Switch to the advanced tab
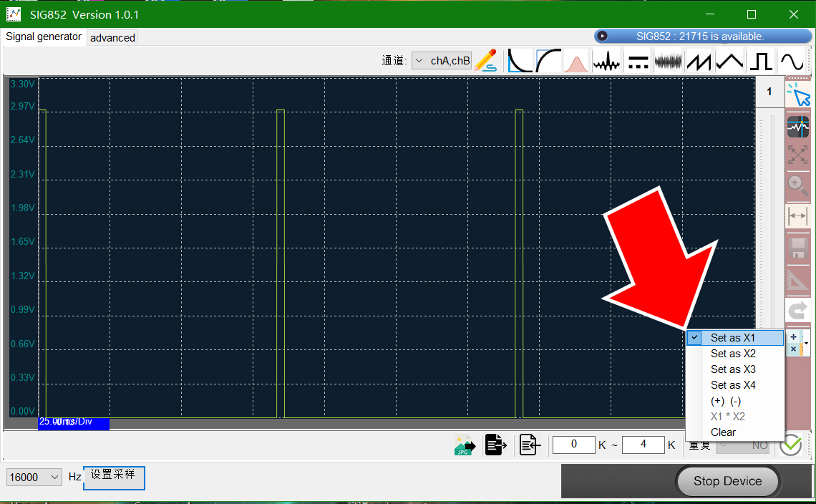 [112, 37]
